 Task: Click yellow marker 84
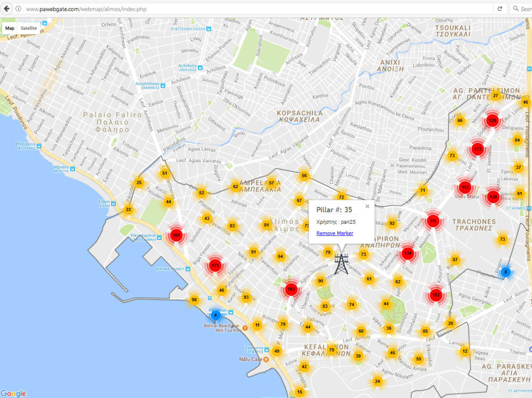517,140
